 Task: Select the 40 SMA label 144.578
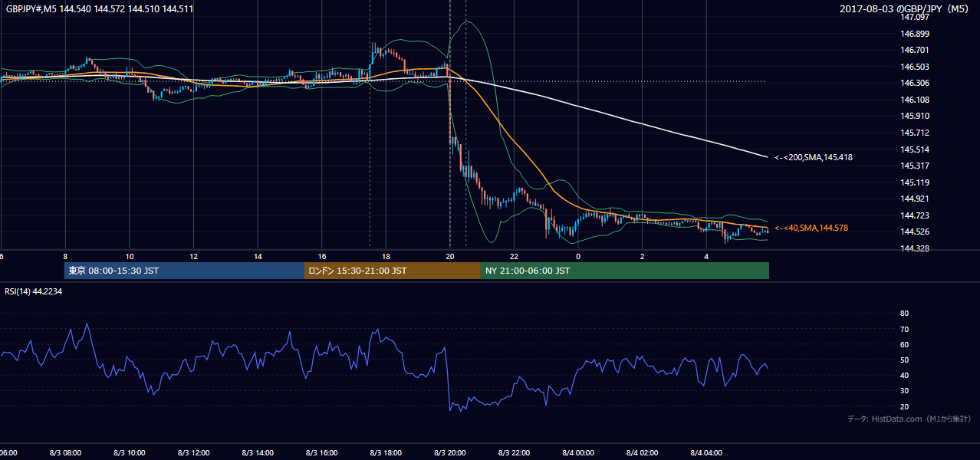pyautogui.click(x=811, y=228)
